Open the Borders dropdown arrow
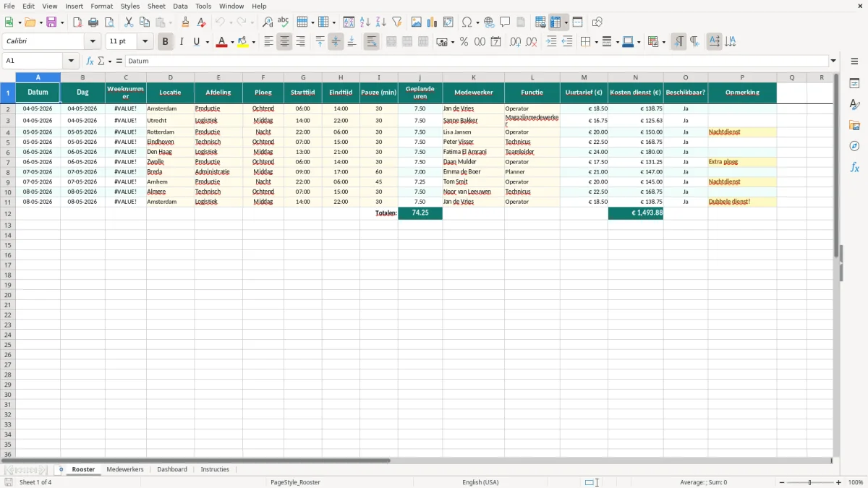 597,42
